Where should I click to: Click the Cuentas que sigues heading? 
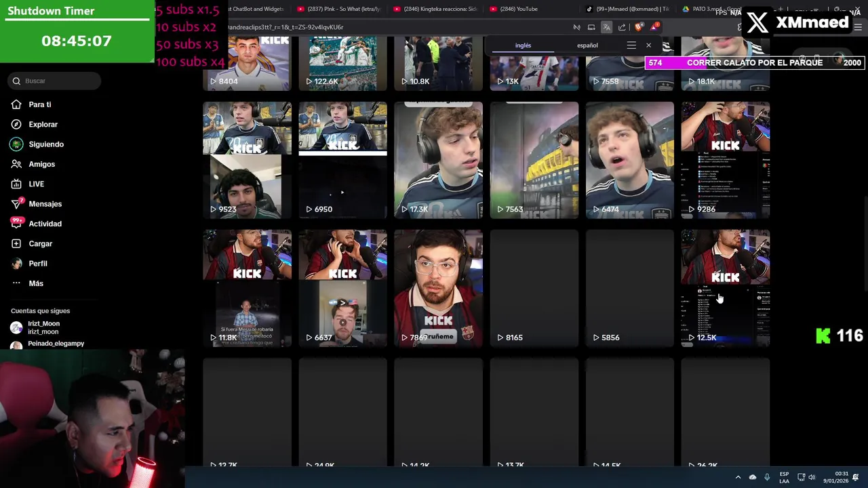coord(40,310)
